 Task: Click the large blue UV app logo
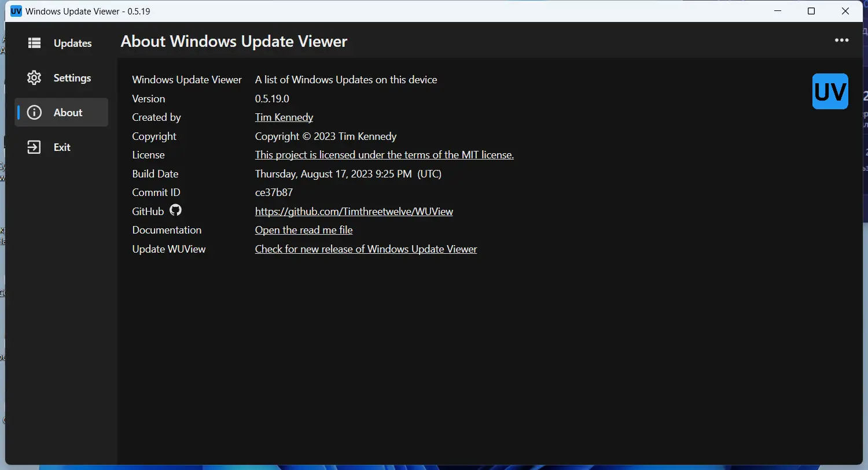(830, 91)
